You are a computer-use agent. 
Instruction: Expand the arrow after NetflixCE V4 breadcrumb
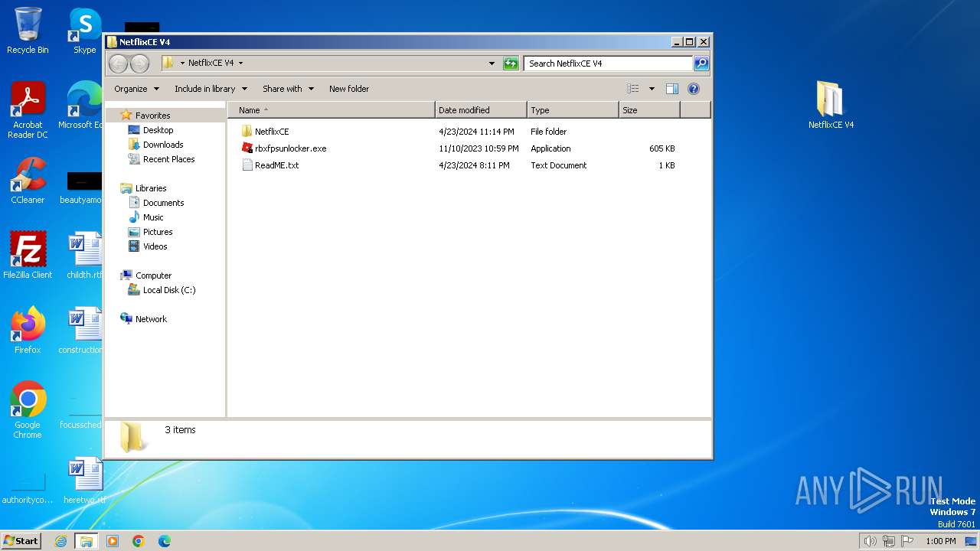[x=240, y=64]
